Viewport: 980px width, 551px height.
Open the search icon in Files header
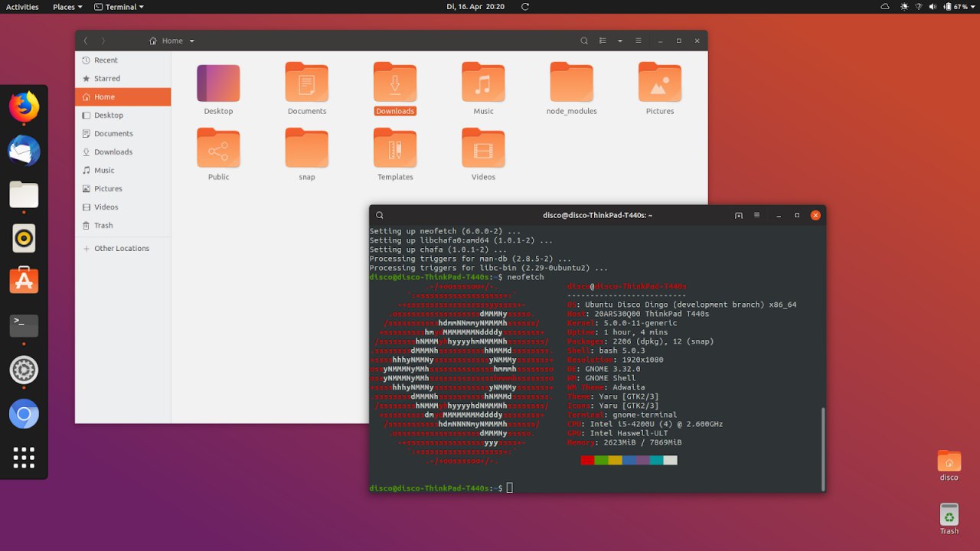584,41
